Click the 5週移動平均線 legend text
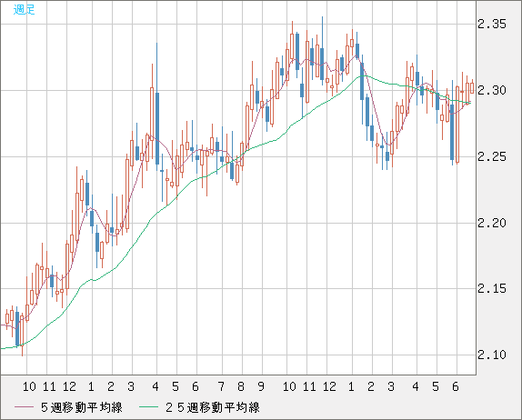The width and height of the screenshot is (522, 420). (82, 407)
